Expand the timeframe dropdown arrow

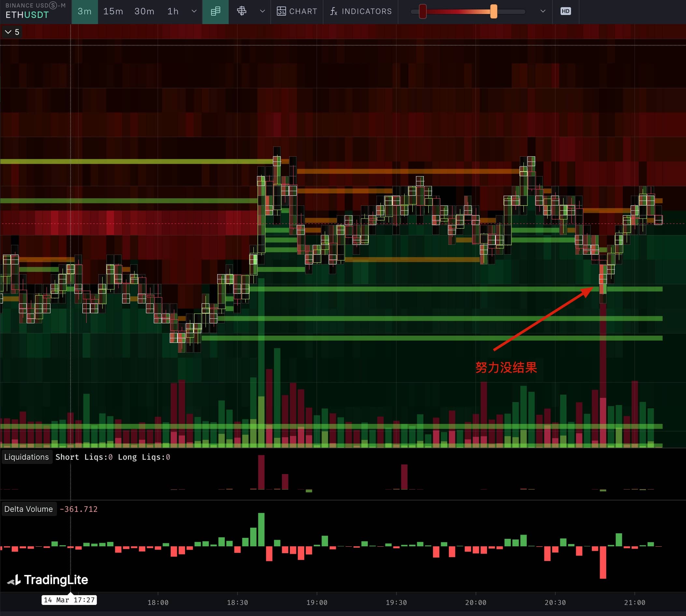pos(194,11)
